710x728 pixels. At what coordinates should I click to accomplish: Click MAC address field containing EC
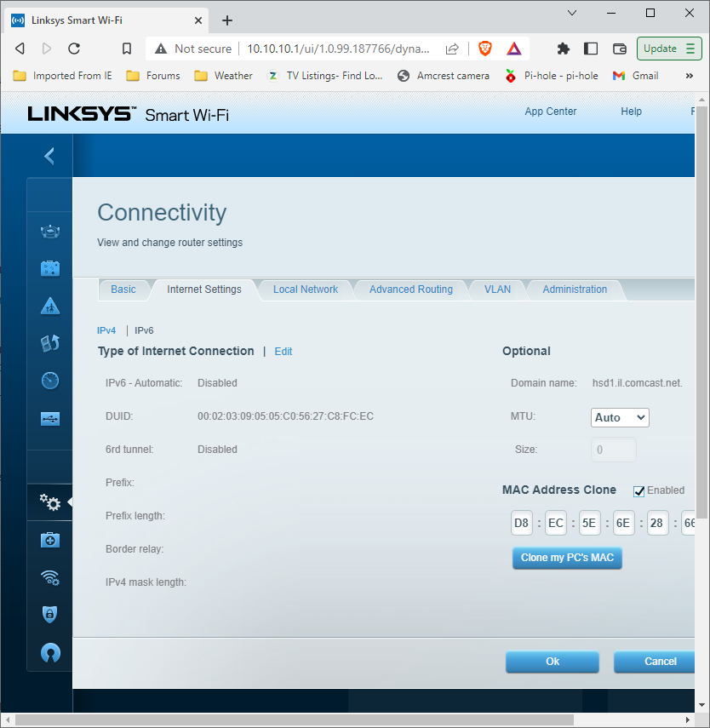[x=556, y=523]
